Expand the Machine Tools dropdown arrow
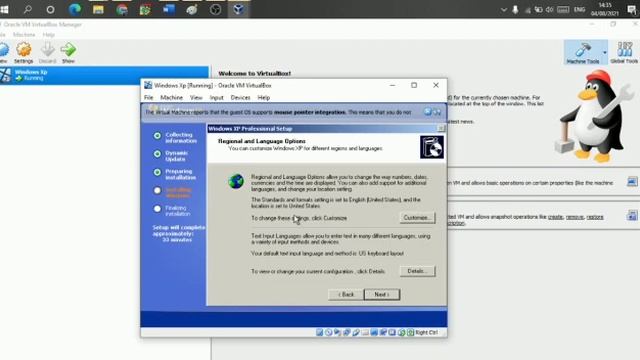Viewport: 640px width, 360px height. (604, 53)
